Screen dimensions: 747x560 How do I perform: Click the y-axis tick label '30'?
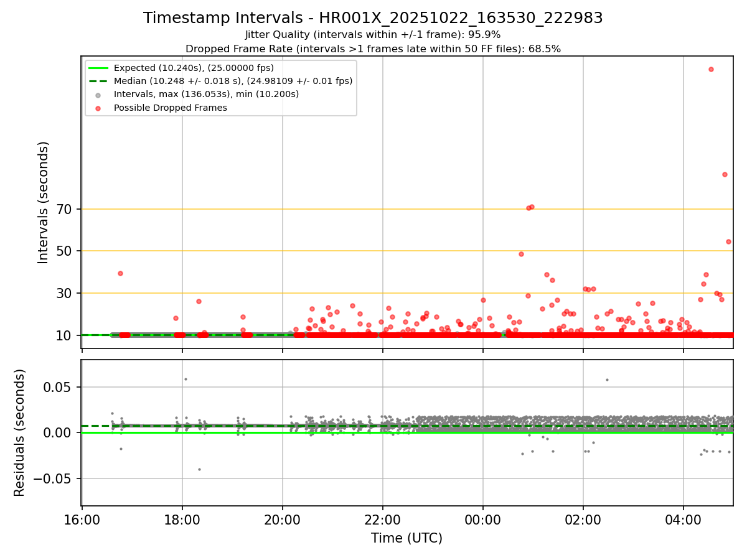point(64,293)
